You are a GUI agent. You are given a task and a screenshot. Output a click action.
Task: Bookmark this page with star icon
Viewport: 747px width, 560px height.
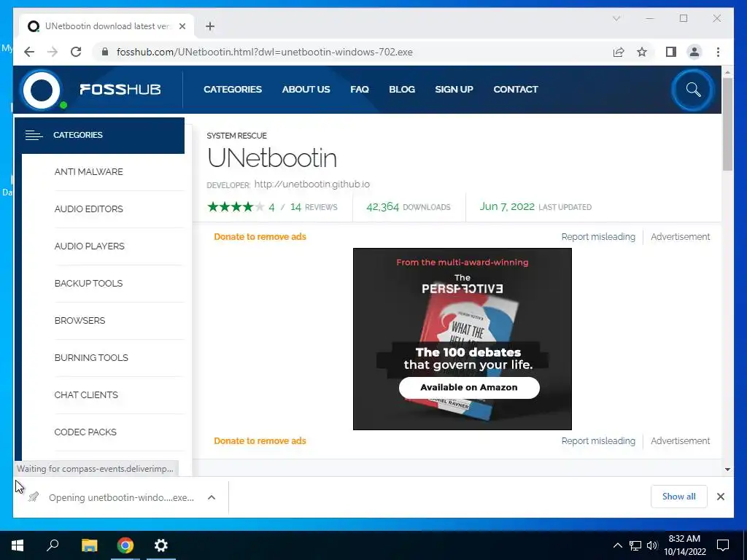(642, 52)
